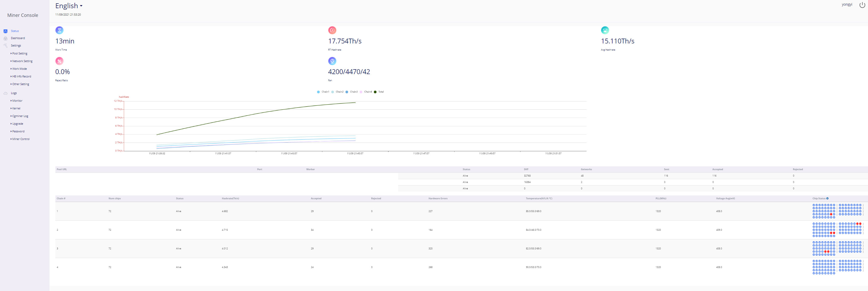Screen dimensions: 868x291
Task: Click the Hashrate(Th/s) column header
Action: point(230,198)
